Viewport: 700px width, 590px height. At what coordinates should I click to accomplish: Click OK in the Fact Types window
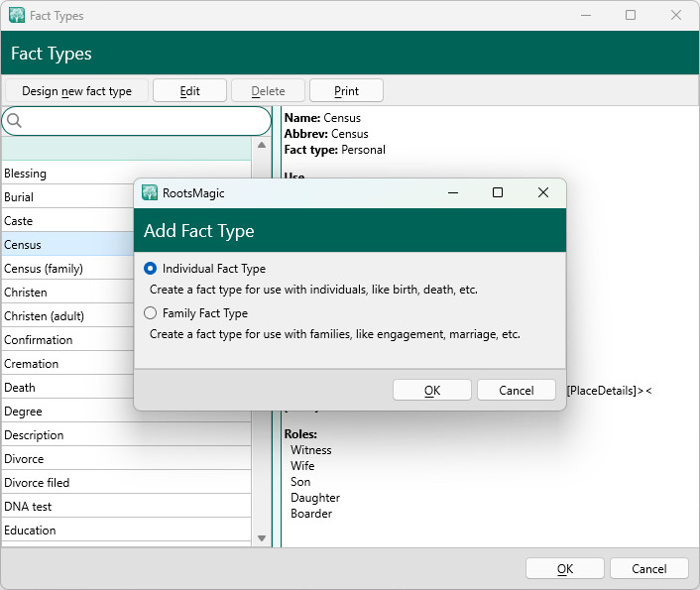(565, 568)
